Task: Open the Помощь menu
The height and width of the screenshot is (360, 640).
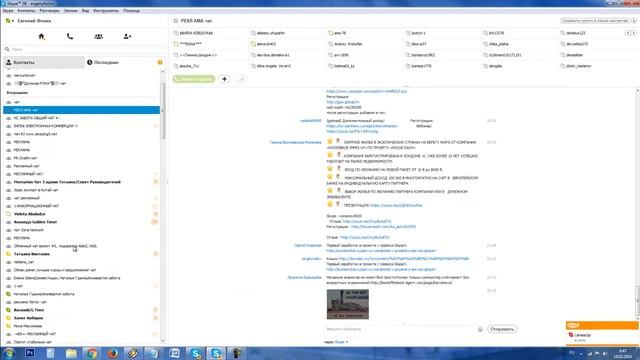Action: pyautogui.click(x=131, y=11)
